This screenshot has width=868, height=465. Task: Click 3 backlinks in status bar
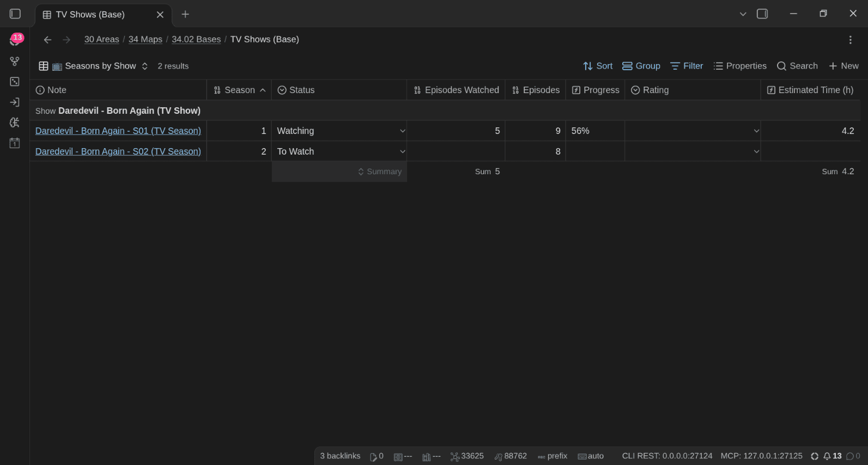click(x=340, y=456)
